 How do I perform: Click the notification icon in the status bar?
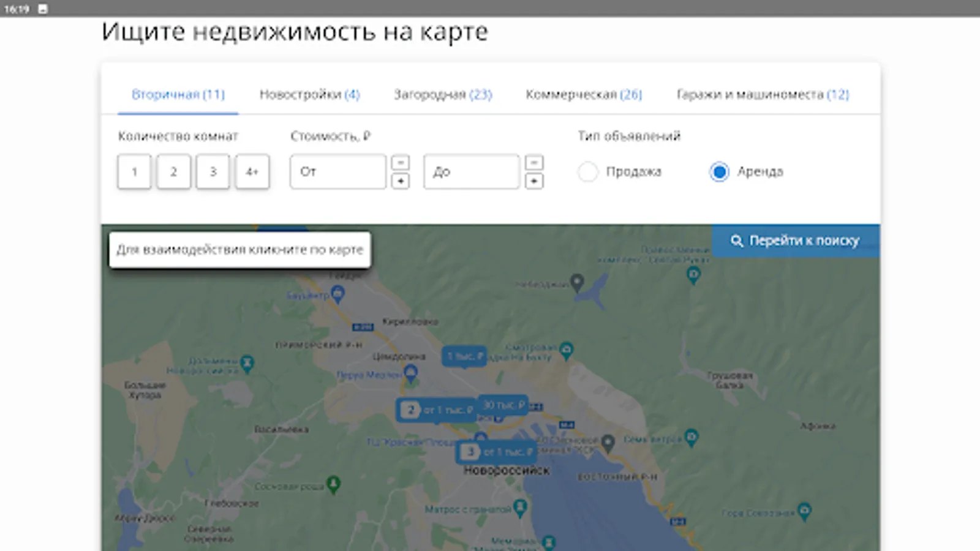coord(43,9)
